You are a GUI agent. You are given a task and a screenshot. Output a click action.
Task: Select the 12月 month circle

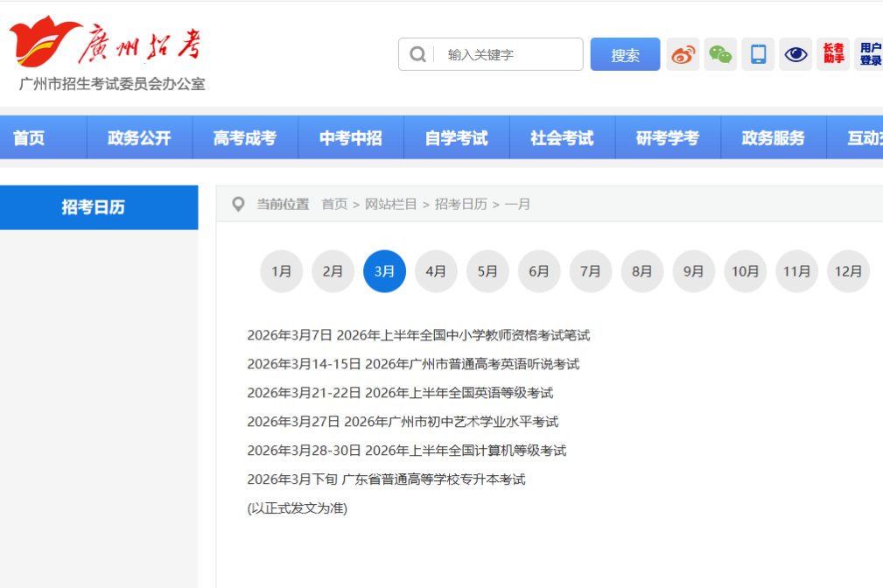pyautogui.click(x=848, y=271)
